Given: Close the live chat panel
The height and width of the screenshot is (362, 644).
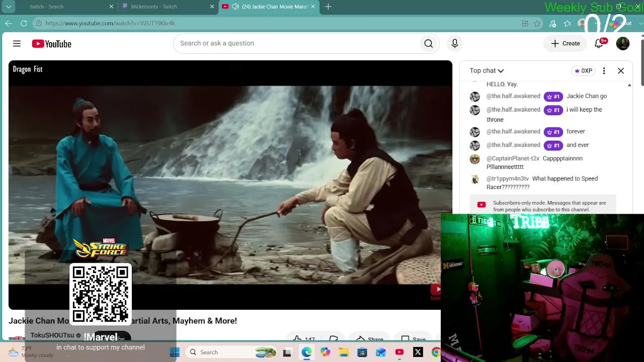Looking at the screenshot, I should [x=621, y=71].
